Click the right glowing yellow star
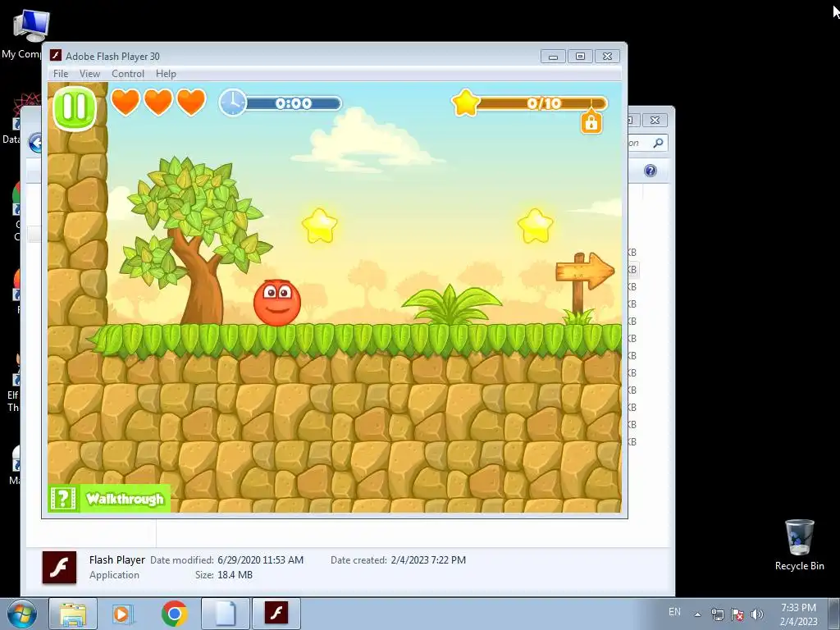This screenshot has height=630, width=840. [x=535, y=226]
